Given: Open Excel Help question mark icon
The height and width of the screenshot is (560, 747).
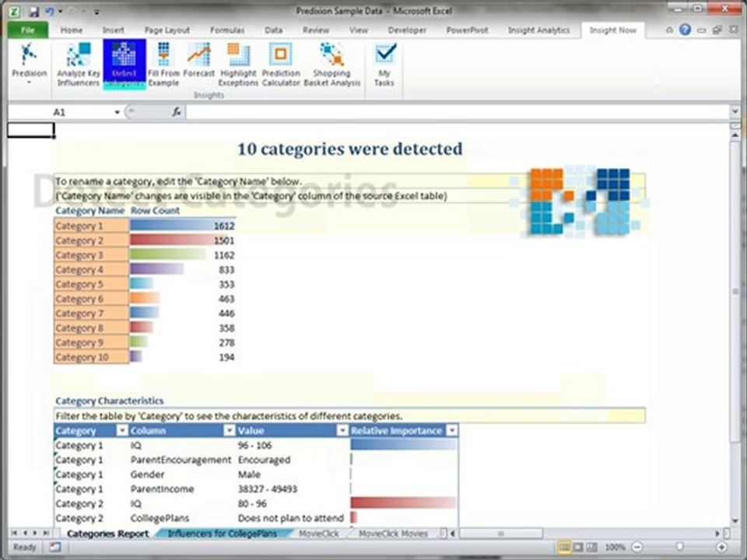Looking at the screenshot, I should click(x=685, y=30).
